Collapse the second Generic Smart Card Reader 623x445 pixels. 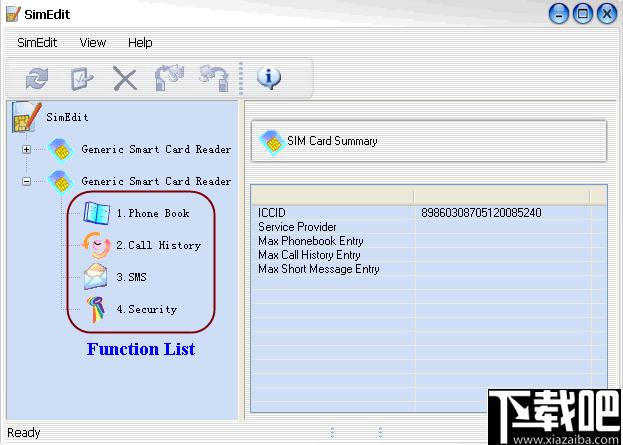(26, 181)
